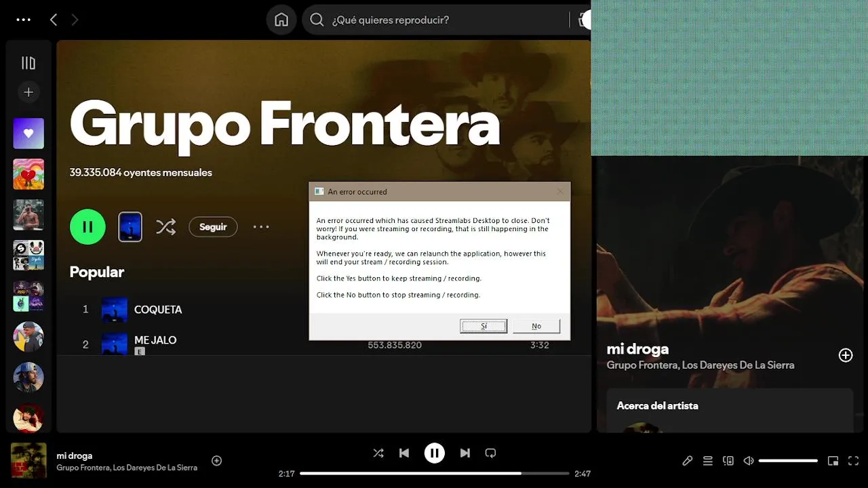Click the now playing album cover in bottom bar
Viewport: 868px width, 488px height.
(x=28, y=460)
